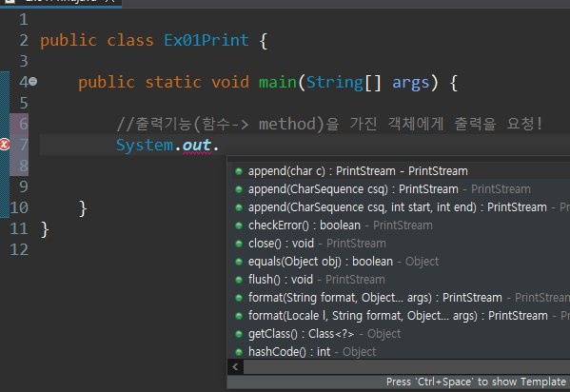Click the underlined 'out' field
The image size is (570, 392).
[x=197, y=145]
